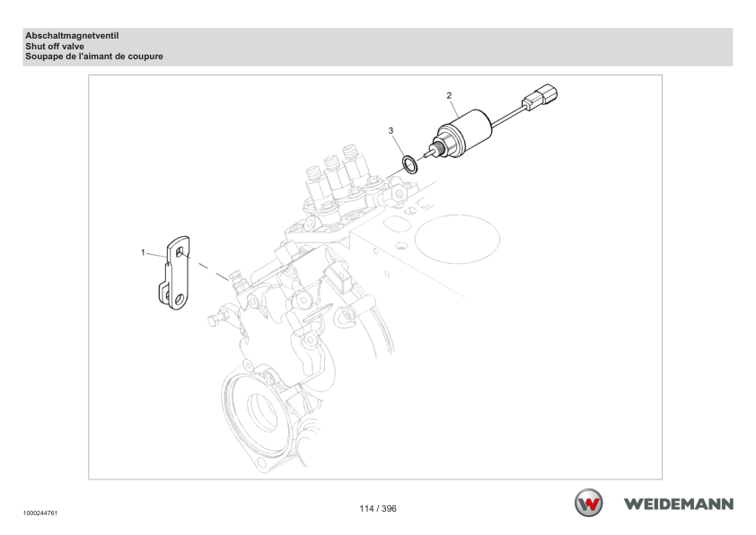
Task: Click the WEIDEMANN brand wordmark
Action: click(x=679, y=504)
